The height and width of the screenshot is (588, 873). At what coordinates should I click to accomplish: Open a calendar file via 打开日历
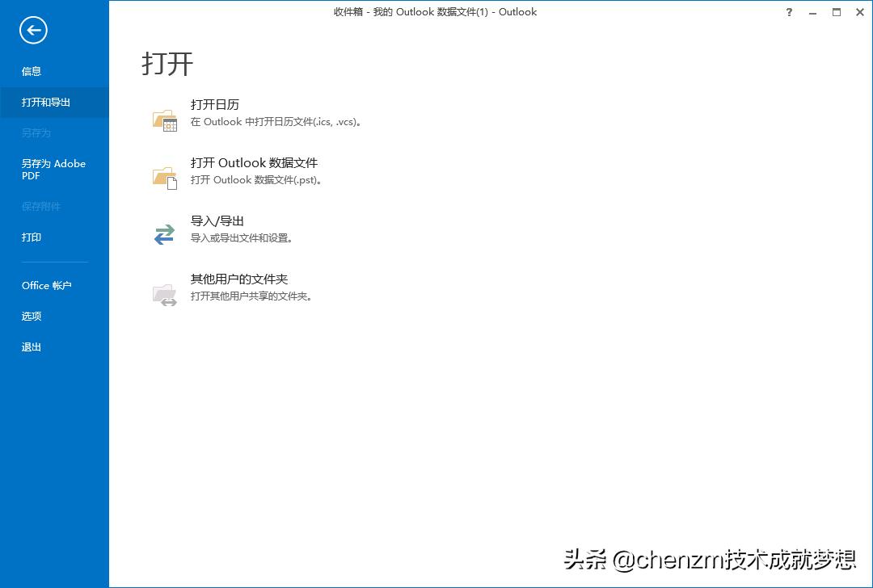click(x=214, y=105)
